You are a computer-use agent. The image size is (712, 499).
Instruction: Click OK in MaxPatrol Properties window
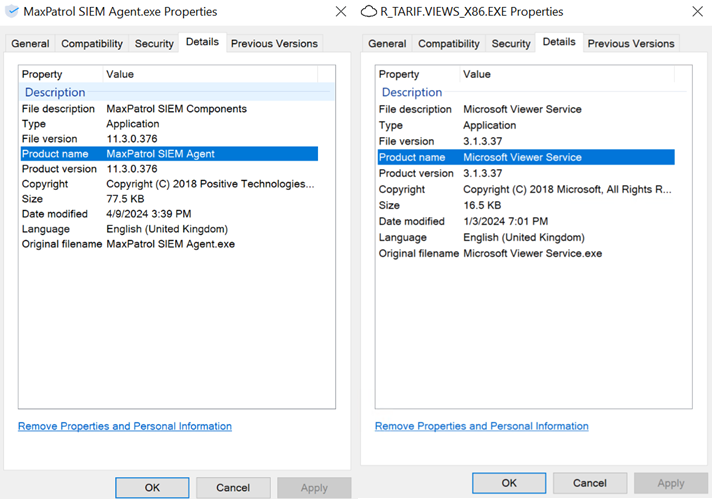click(152, 488)
